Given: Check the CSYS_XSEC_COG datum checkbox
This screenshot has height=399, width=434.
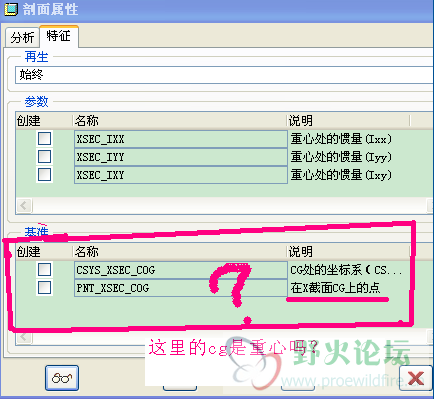Looking at the screenshot, I should click(44, 269).
